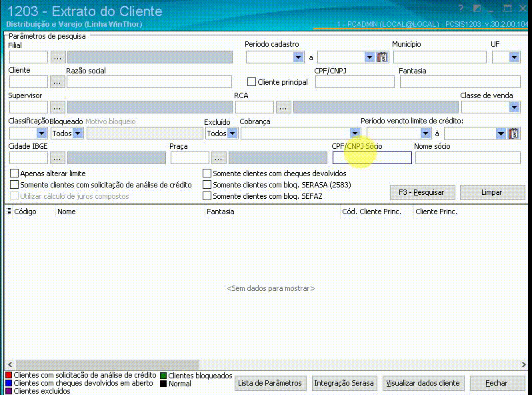Check Somente clientes com bloq. SEFAZ
The width and height of the screenshot is (532, 395).
click(x=207, y=196)
